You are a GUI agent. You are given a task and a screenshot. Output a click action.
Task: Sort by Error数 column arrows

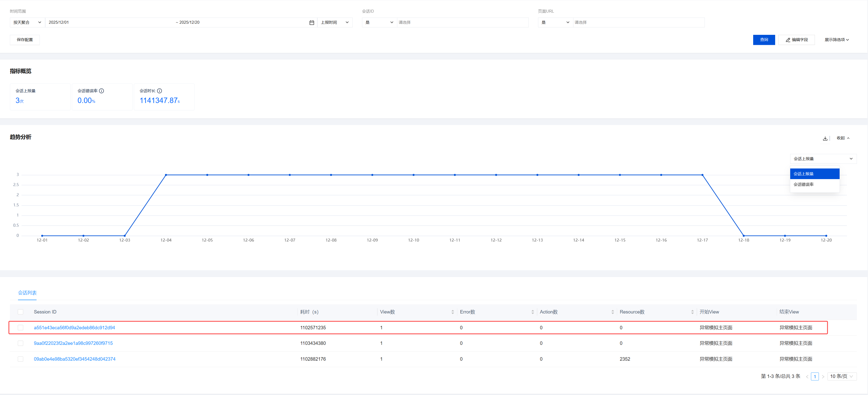(532, 312)
